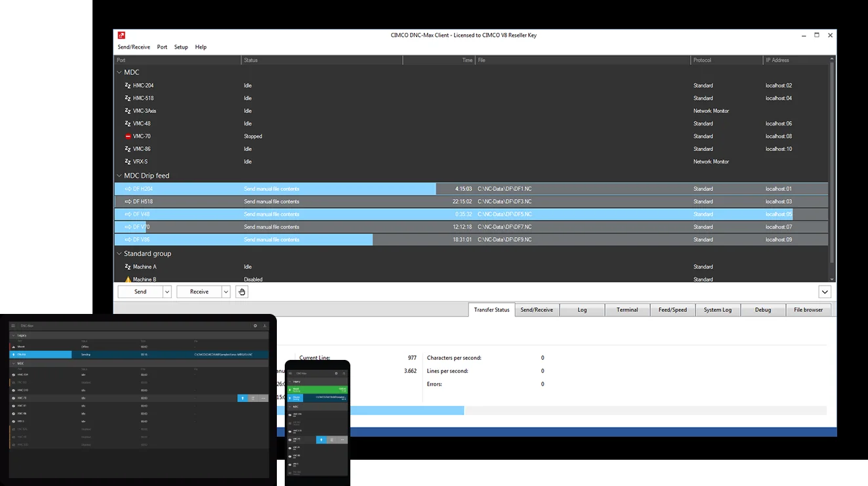This screenshot has width=868, height=486.
Task: Click the Receive button
Action: point(199,292)
